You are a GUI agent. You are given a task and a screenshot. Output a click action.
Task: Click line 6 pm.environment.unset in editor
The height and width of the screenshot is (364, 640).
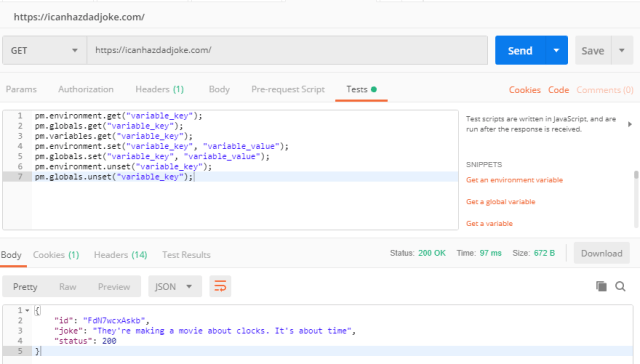coord(123,166)
